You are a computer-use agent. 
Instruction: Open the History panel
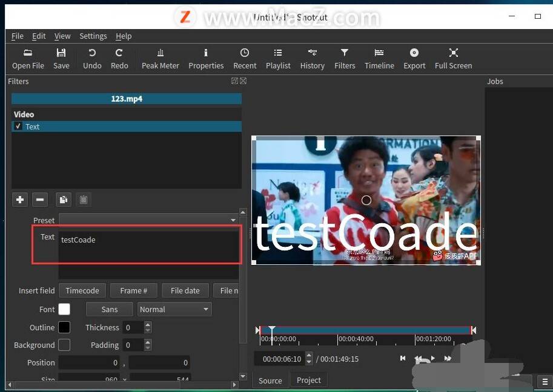tap(312, 59)
